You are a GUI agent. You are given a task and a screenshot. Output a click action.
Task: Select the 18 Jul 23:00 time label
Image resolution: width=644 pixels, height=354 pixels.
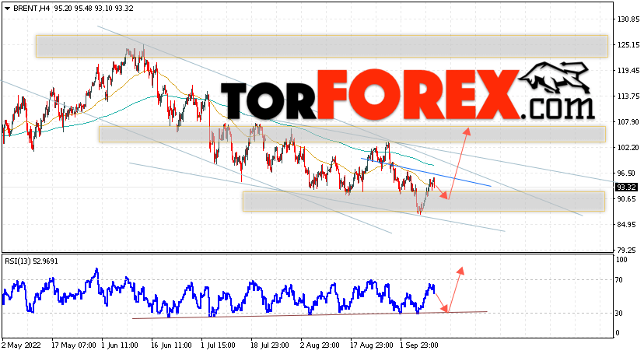pyautogui.click(x=270, y=345)
